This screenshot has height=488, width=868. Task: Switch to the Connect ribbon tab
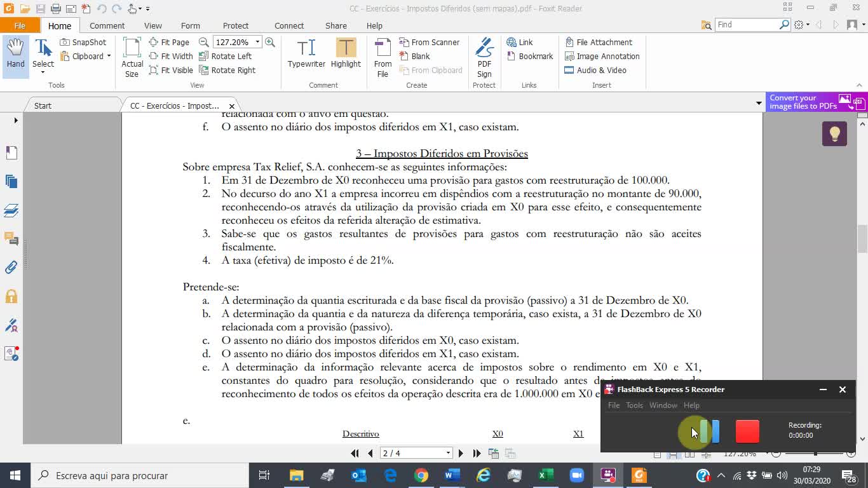pyautogui.click(x=289, y=25)
